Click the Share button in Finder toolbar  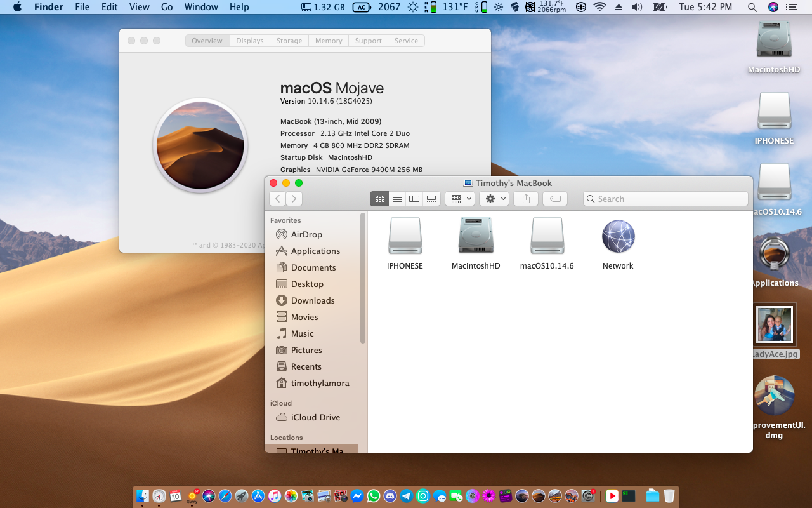526,199
